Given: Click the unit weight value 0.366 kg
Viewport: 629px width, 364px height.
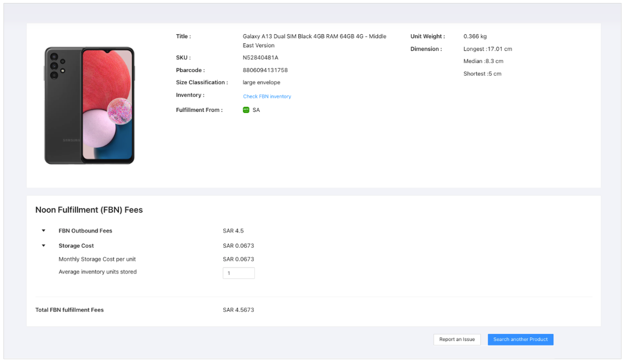Looking at the screenshot, I should tap(475, 36).
